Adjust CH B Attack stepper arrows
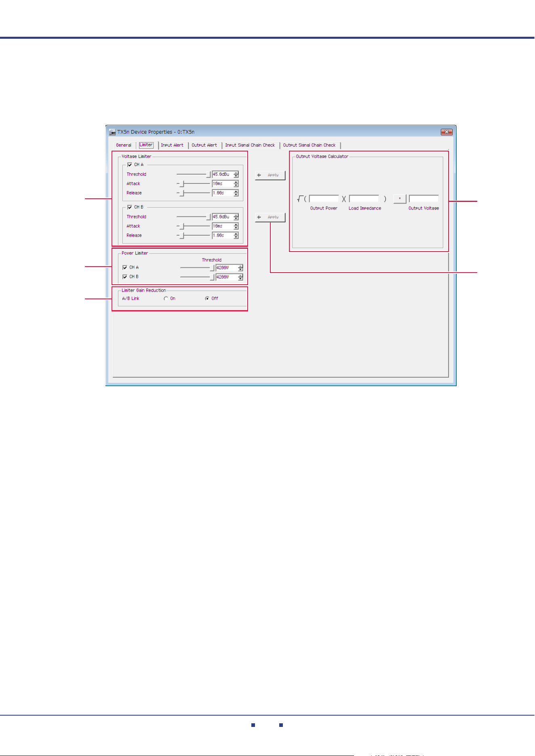The width and height of the screenshot is (535, 756). pyautogui.click(x=236, y=226)
